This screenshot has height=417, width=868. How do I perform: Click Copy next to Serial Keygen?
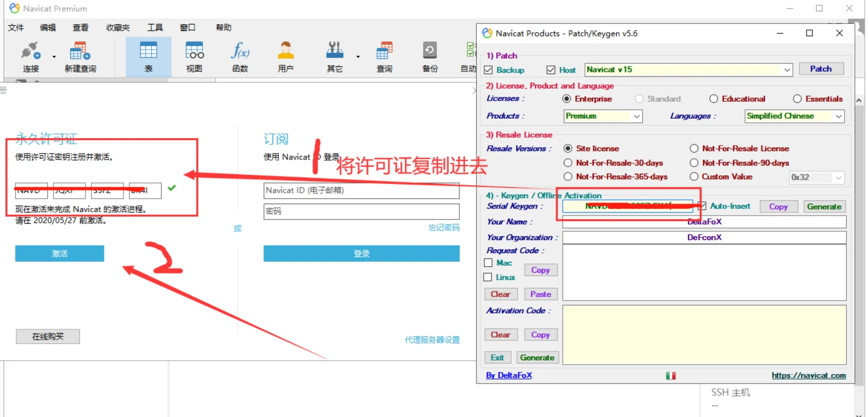pyautogui.click(x=778, y=207)
